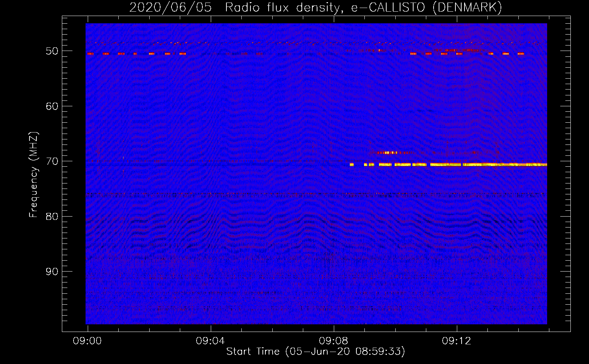Click the plot title '2020/06/05 Radio flux density, e-CALLISTO (DENMARK)'
Image resolution: width=589 pixels, height=364 pixels.
[x=316, y=7]
